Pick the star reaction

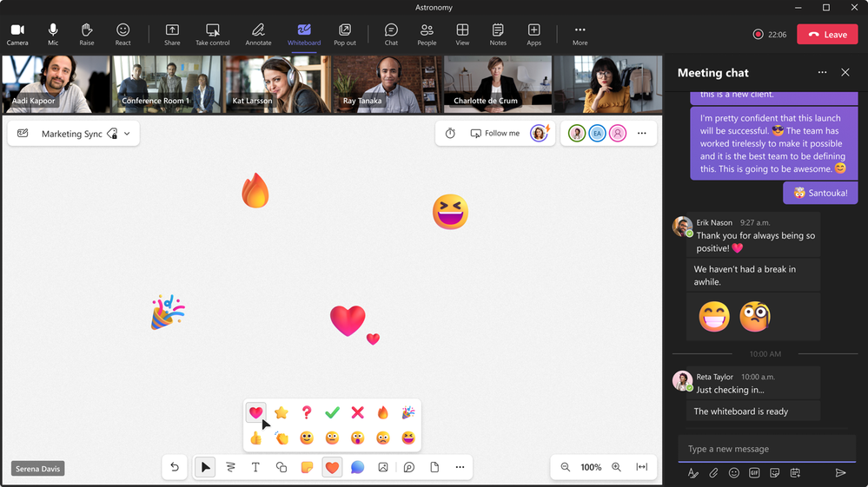(282, 412)
